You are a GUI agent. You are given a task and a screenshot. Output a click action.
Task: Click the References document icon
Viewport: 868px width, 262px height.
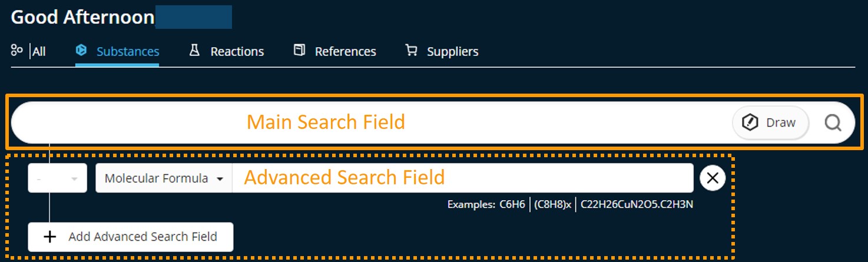coord(300,51)
